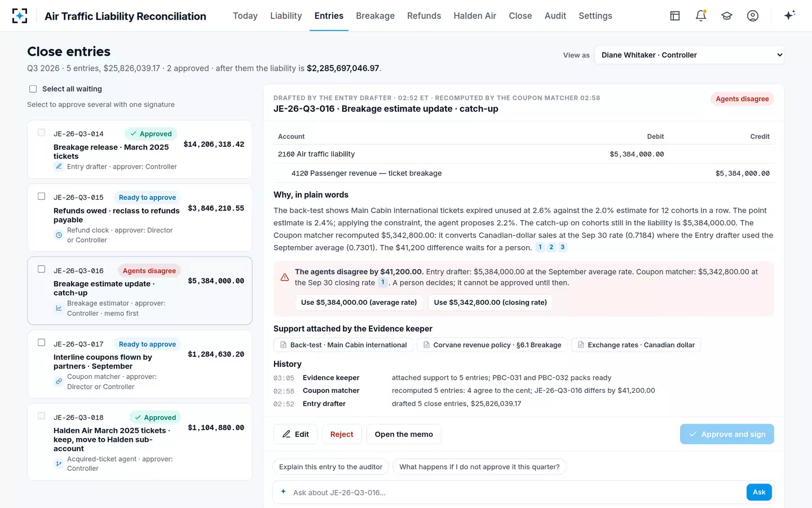The width and height of the screenshot is (812, 508).
Task: Open the Exchange rates Canadian dollar attachment
Action: tap(636, 345)
